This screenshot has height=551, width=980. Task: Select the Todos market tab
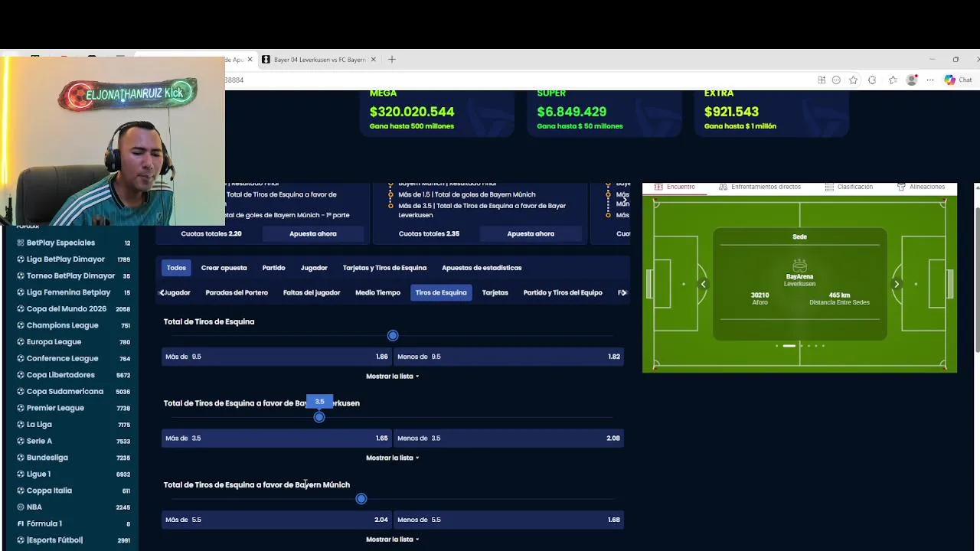point(176,268)
